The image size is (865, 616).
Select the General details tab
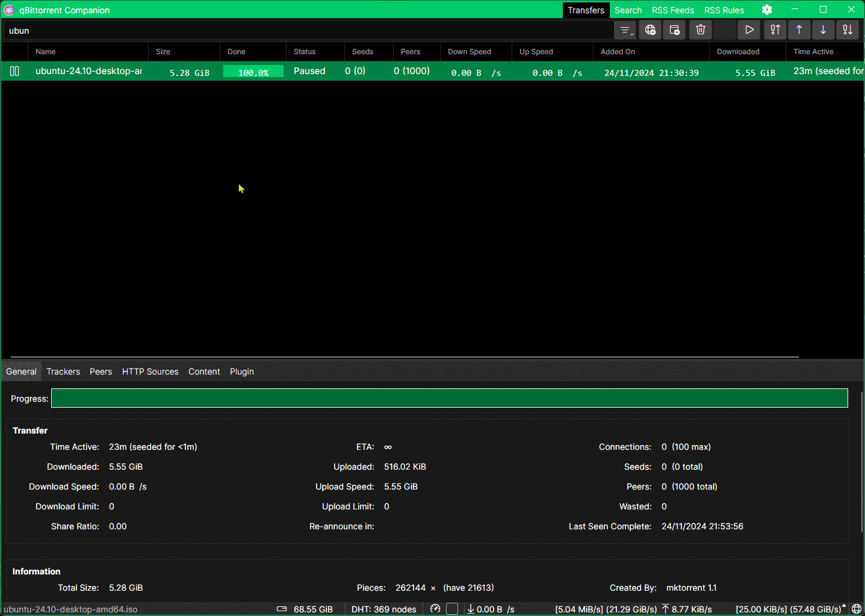click(x=21, y=372)
